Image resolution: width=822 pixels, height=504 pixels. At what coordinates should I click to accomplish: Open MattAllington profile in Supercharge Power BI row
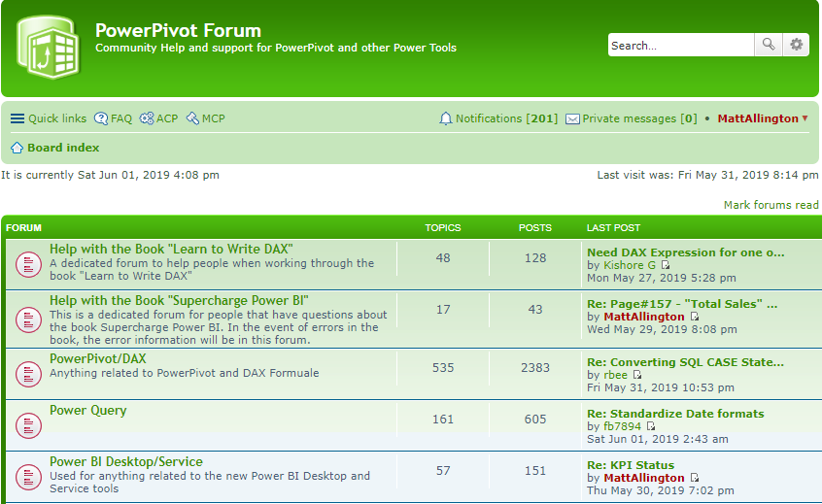[x=644, y=317]
